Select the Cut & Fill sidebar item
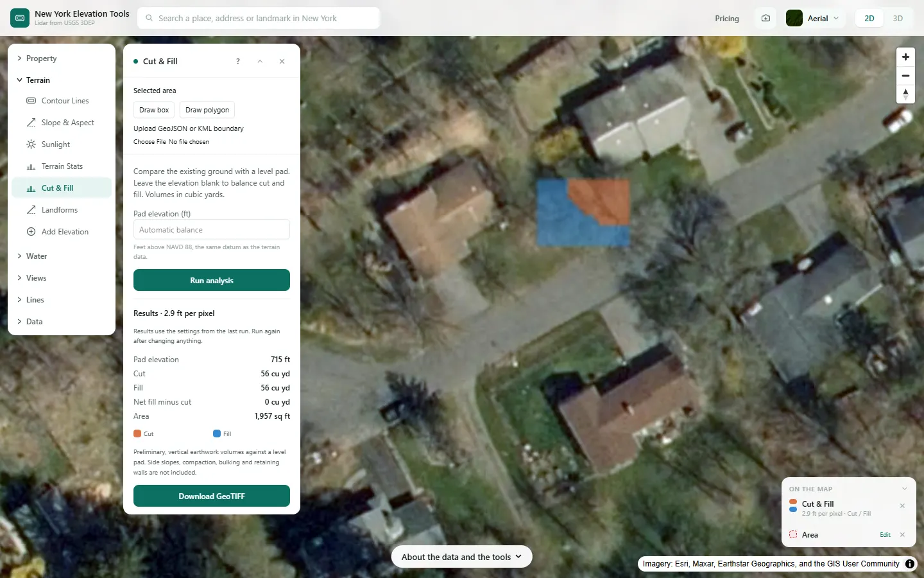Screen dimensions: 924x578 coord(62,188)
